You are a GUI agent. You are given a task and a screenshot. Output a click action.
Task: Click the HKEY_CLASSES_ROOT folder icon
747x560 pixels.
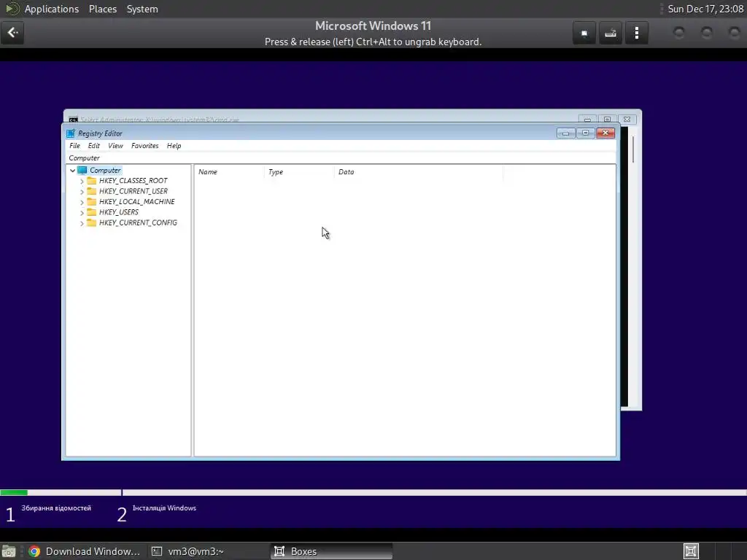(x=91, y=181)
